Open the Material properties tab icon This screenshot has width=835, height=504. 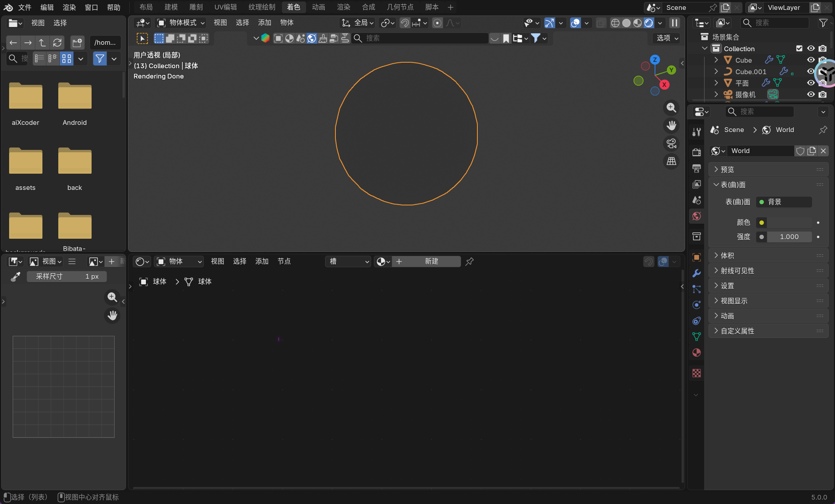[x=696, y=353]
